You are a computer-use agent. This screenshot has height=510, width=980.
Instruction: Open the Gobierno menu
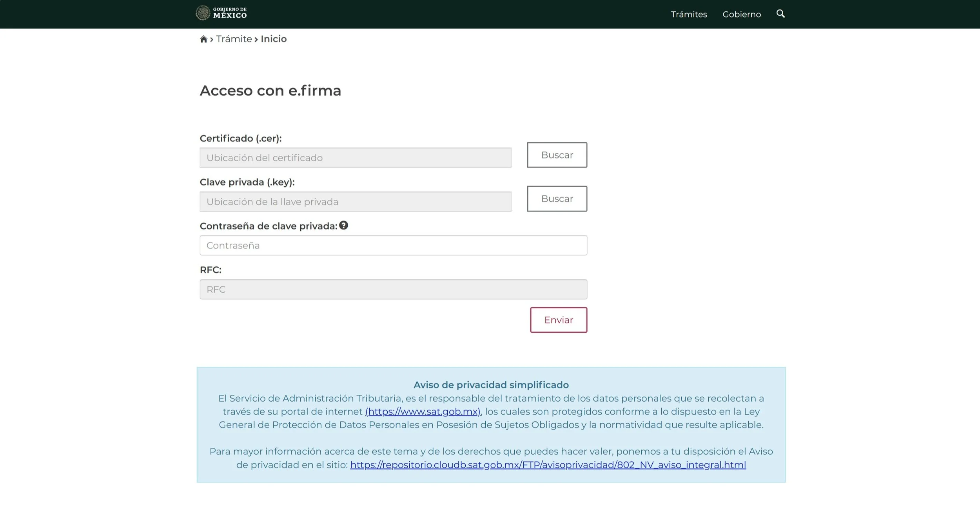pyautogui.click(x=742, y=15)
